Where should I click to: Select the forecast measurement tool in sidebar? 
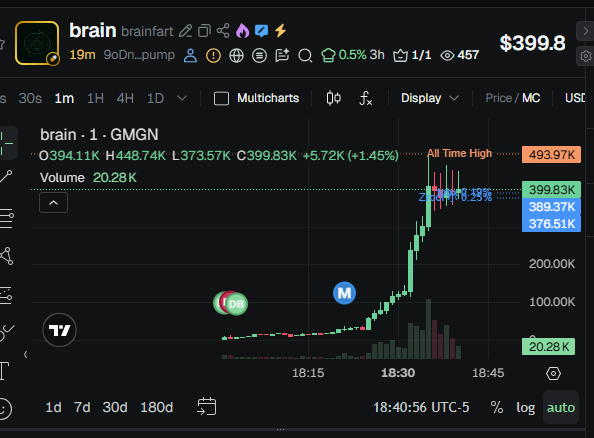tap(6, 295)
